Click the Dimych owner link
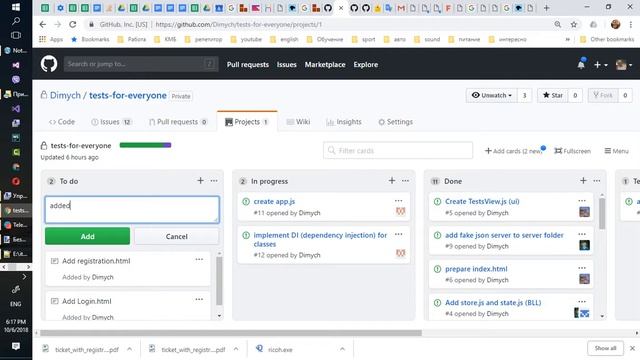The height and width of the screenshot is (360, 640). (x=65, y=96)
